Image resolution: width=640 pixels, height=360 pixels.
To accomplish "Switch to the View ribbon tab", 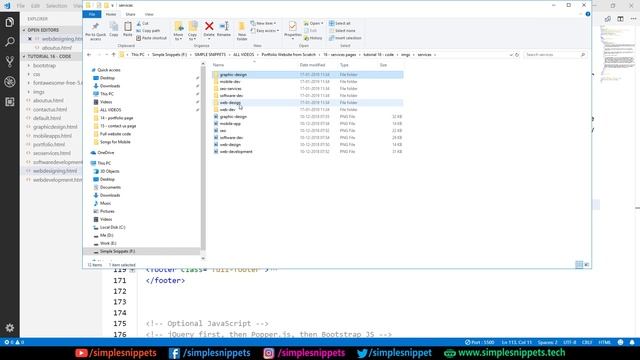I will (149, 14).
